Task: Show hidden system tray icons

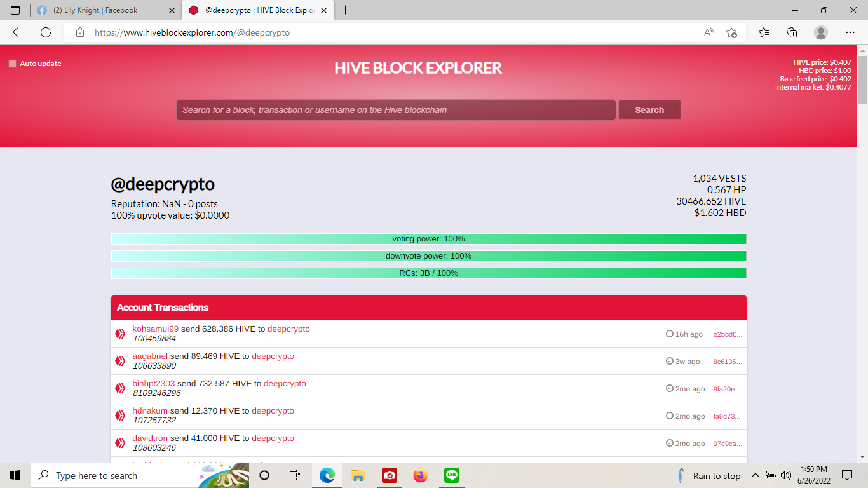Action: (756, 475)
